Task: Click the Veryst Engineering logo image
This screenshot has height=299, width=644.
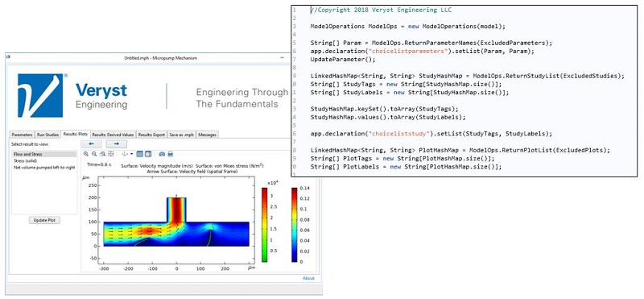Action: tap(40, 96)
